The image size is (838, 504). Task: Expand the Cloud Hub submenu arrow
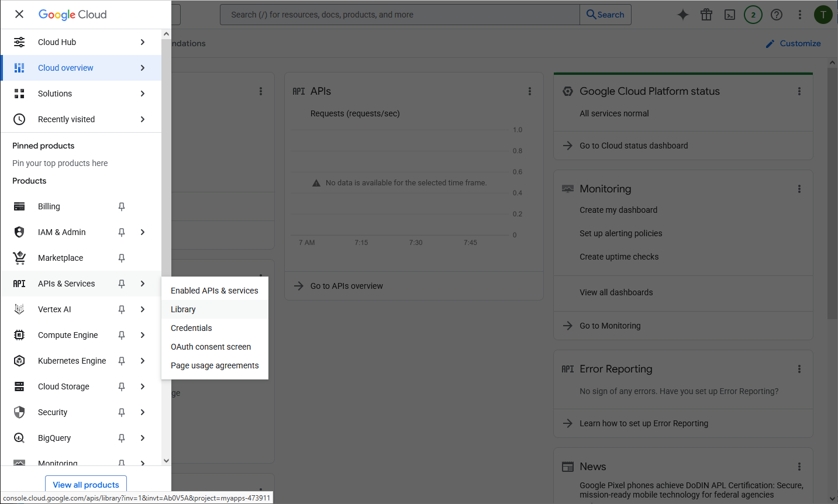(143, 42)
